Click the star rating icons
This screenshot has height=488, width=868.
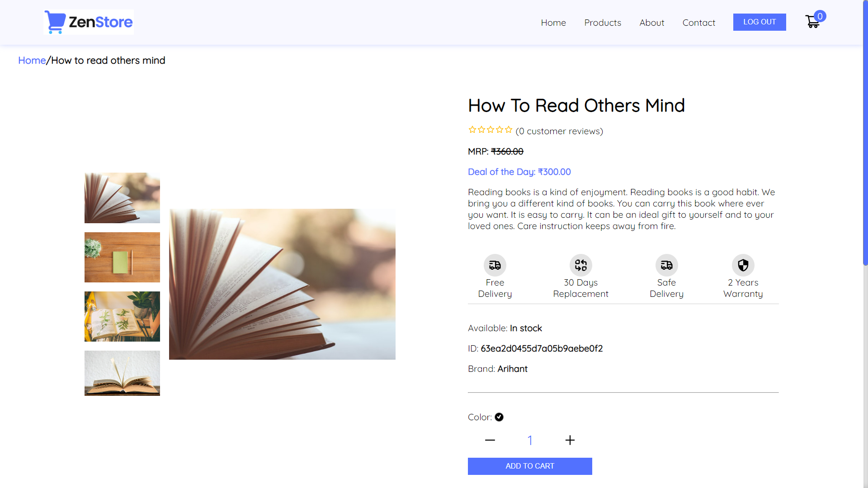click(x=490, y=130)
